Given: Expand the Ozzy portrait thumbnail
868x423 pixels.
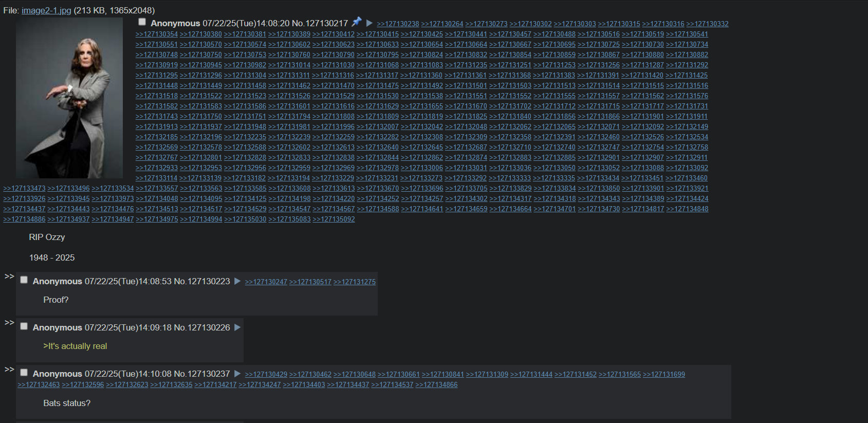Looking at the screenshot, I should pos(69,98).
